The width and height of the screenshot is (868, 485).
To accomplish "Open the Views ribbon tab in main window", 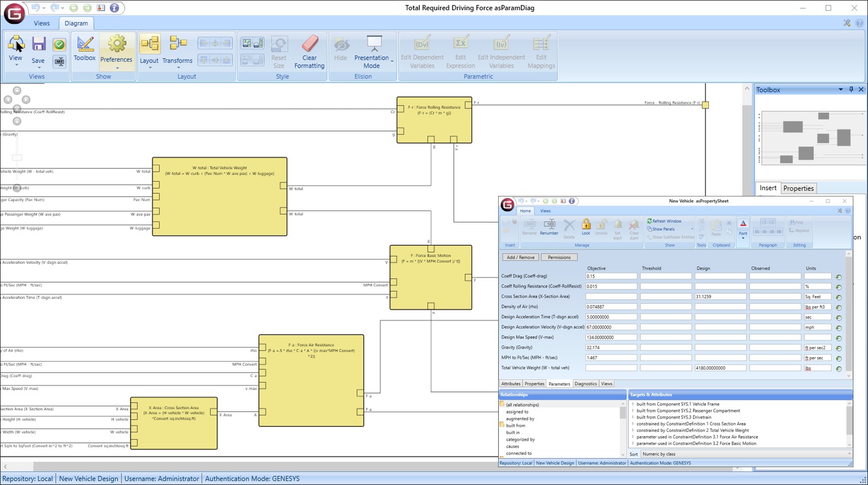I will click(42, 23).
